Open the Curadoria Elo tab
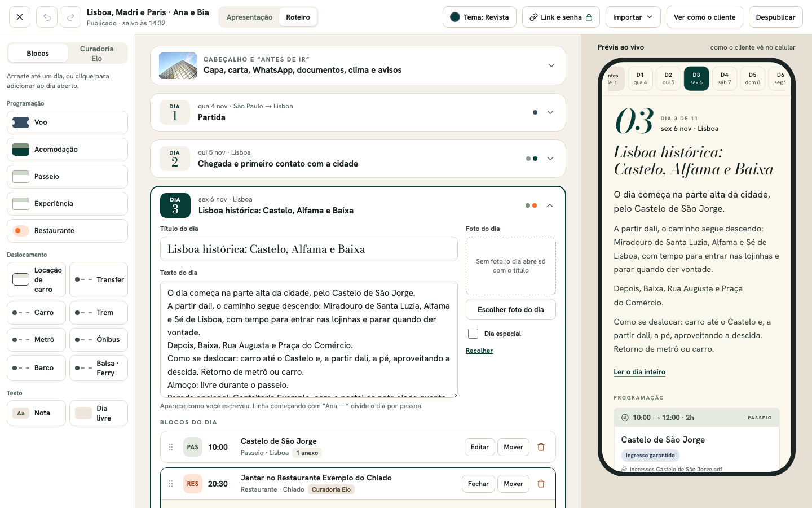Viewport: 812px width, 508px height. click(97, 54)
